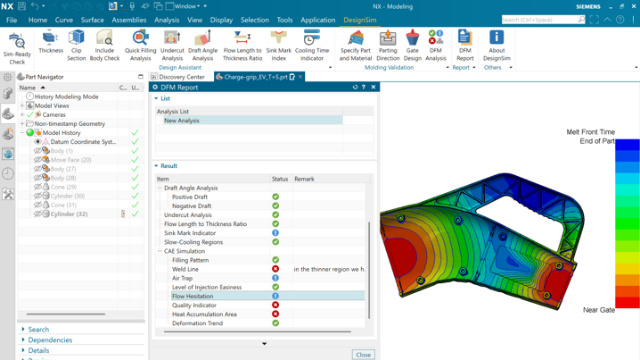
Task: Click the Undo arrow in title bar
Action: click(35, 6)
